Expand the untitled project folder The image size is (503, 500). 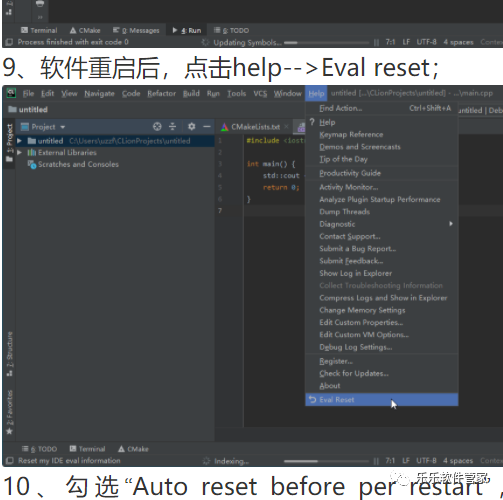[x=19, y=141]
